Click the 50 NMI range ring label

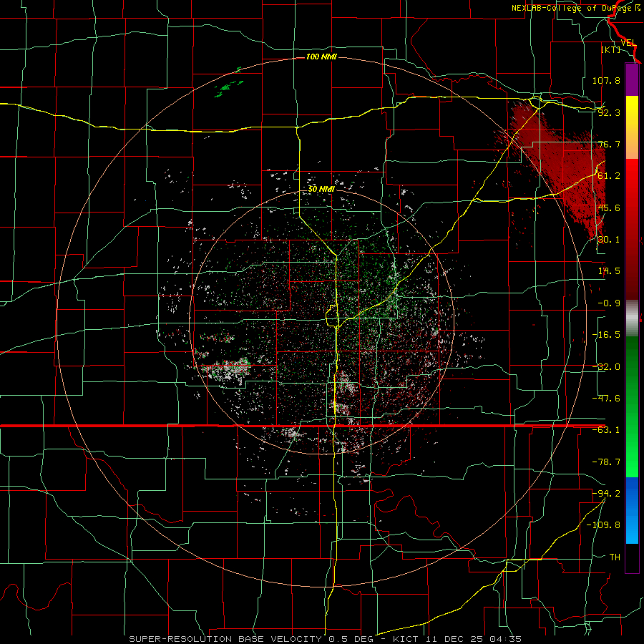pyautogui.click(x=321, y=189)
